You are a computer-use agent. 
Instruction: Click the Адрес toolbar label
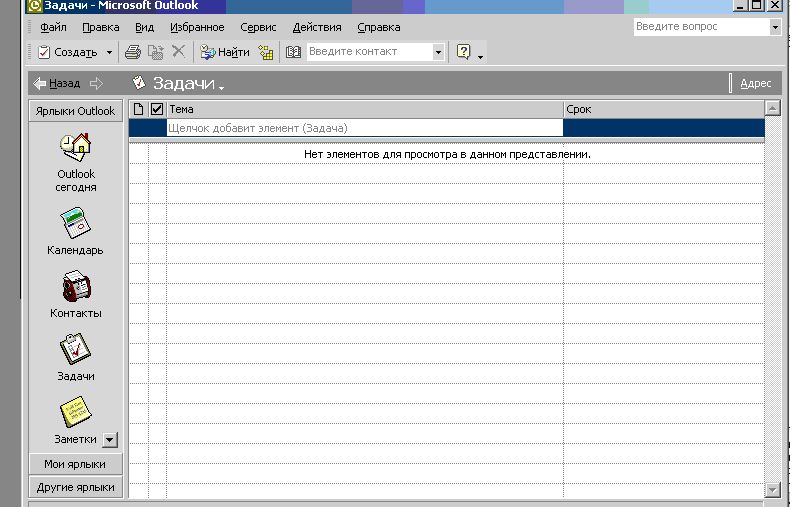tap(755, 83)
